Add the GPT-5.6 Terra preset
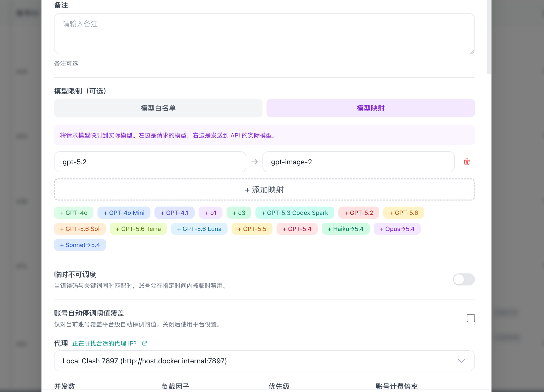 pyautogui.click(x=138, y=229)
